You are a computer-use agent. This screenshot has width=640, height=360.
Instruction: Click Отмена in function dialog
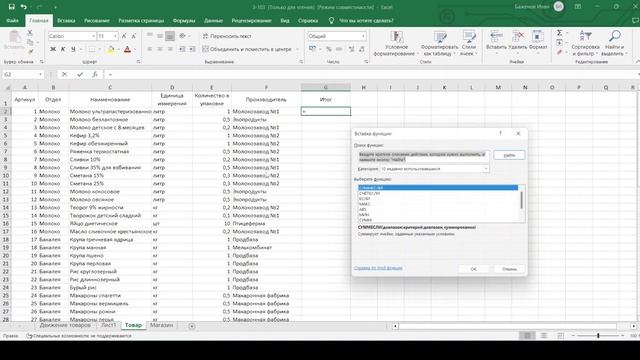click(x=509, y=269)
